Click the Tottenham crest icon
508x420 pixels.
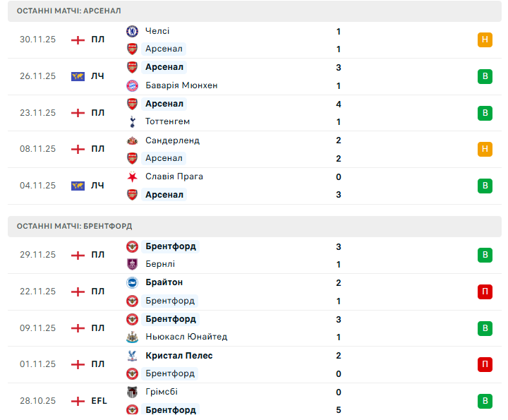click(132, 121)
